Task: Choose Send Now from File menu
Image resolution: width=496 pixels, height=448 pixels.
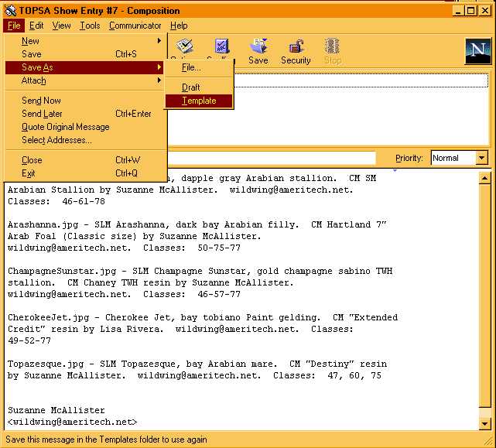Action: tap(84, 101)
